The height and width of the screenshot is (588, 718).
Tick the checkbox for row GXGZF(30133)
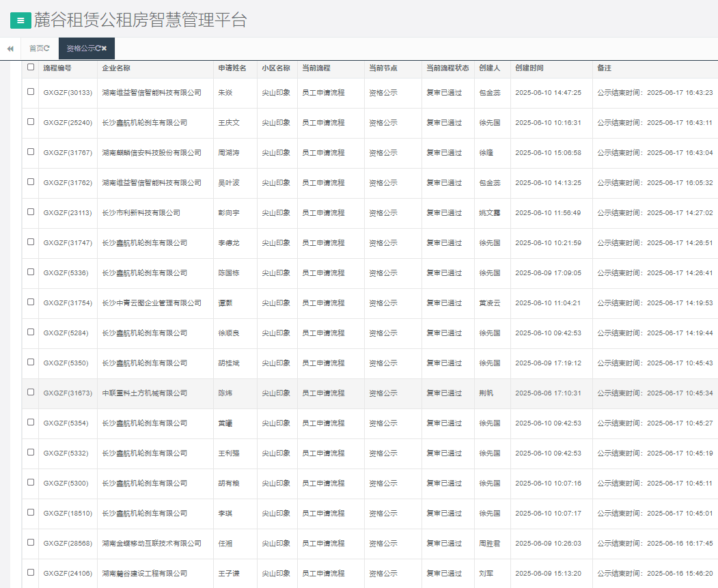pyautogui.click(x=31, y=92)
